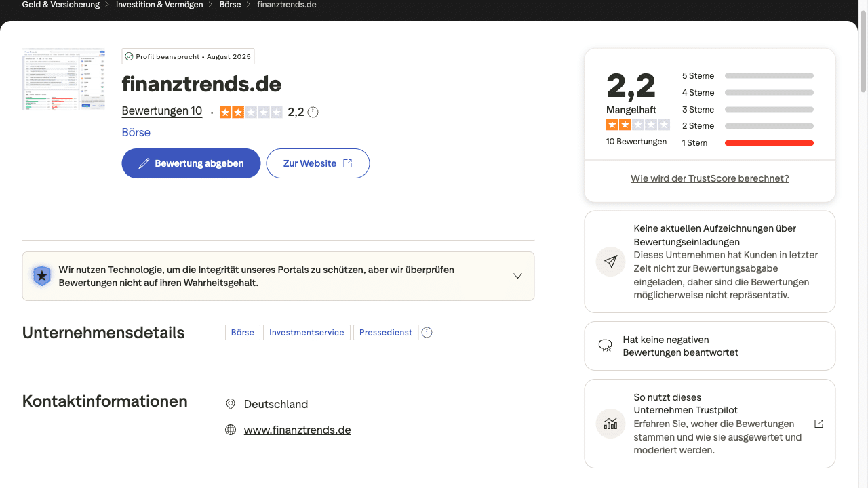Open the finanztrends.de company thumbnail

63,79
